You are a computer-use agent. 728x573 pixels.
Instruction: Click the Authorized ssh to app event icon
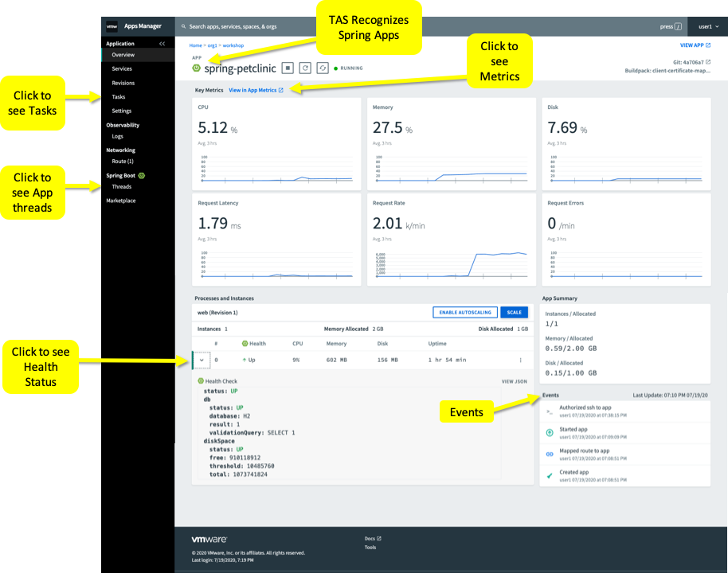550,411
